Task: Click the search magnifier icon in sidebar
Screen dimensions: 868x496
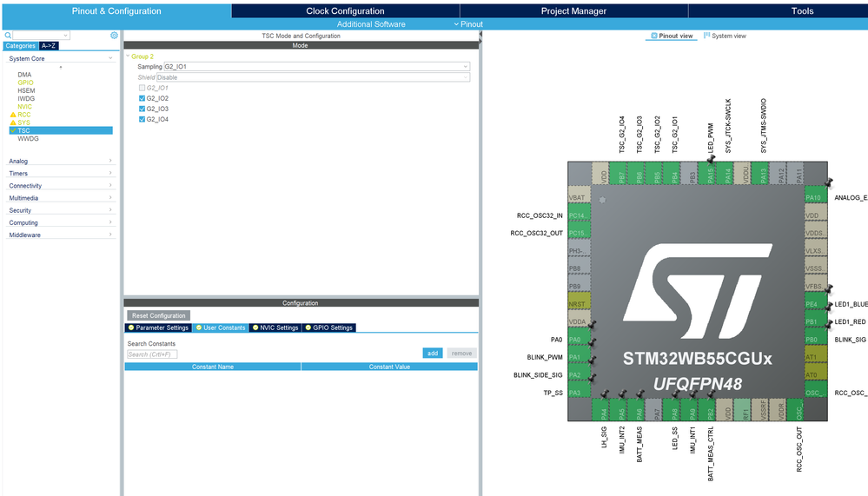Action: coord(8,36)
